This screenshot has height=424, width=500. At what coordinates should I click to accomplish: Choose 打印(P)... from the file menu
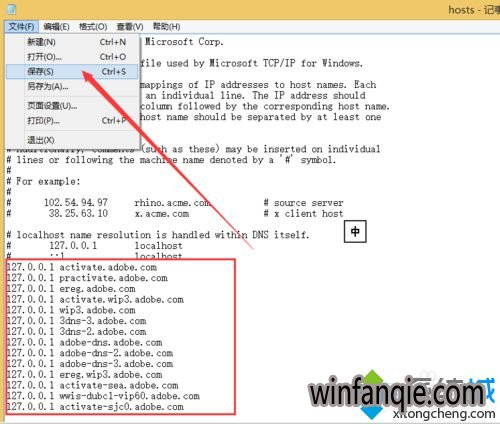click(x=72, y=120)
